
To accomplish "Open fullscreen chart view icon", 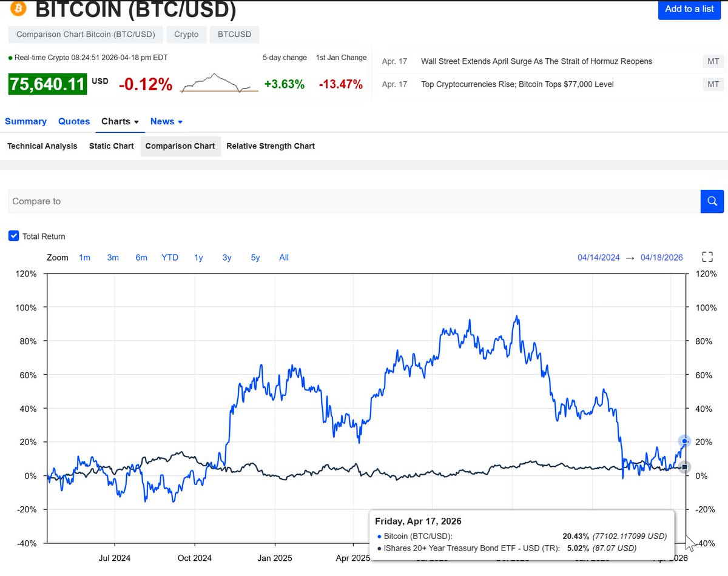I will pos(707,257).
